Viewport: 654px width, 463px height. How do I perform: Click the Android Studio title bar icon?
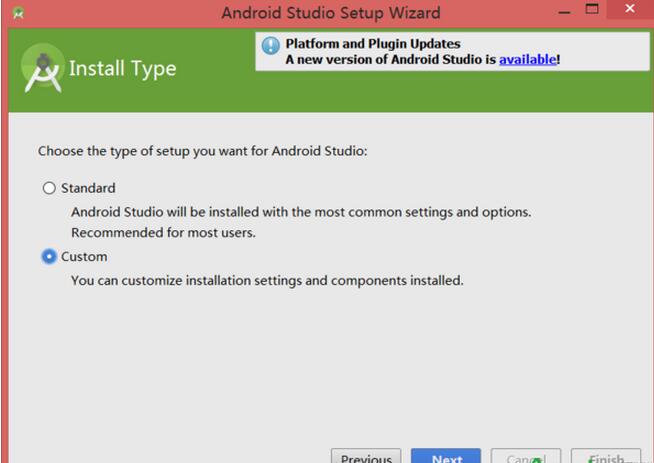[x=18, y=13]
